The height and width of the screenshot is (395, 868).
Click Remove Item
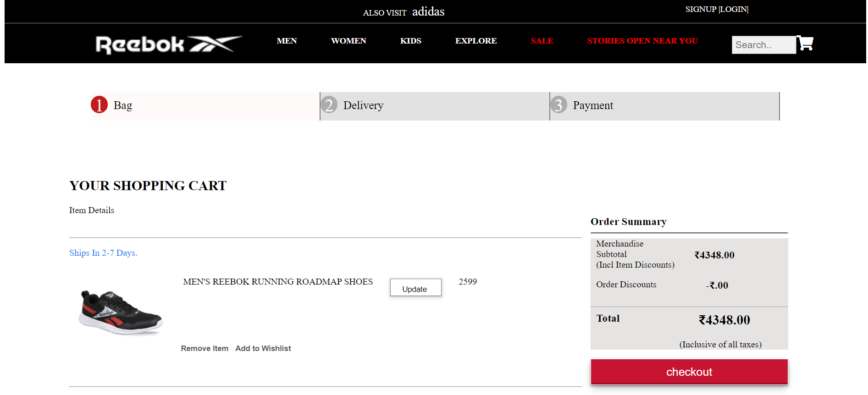(x=205, y=348)
